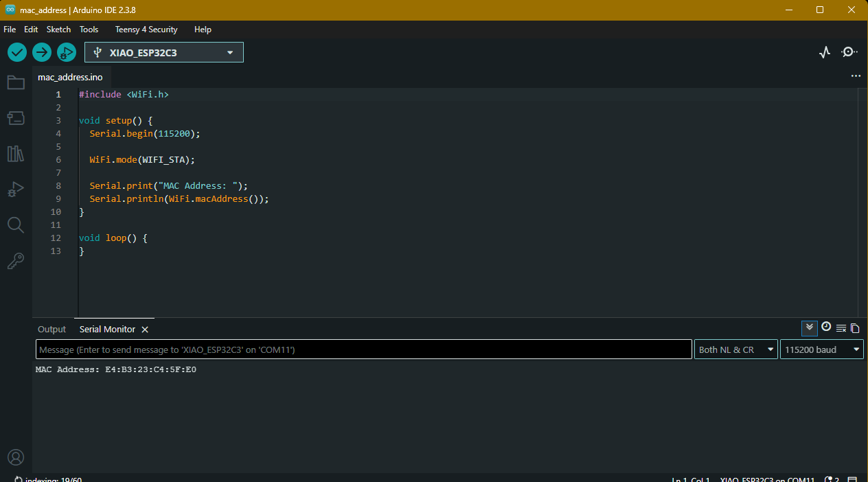Screen dimensions: 868x482
Task: Open the Boards Manager sidebar icon
Action: click(x=16, y=118)
